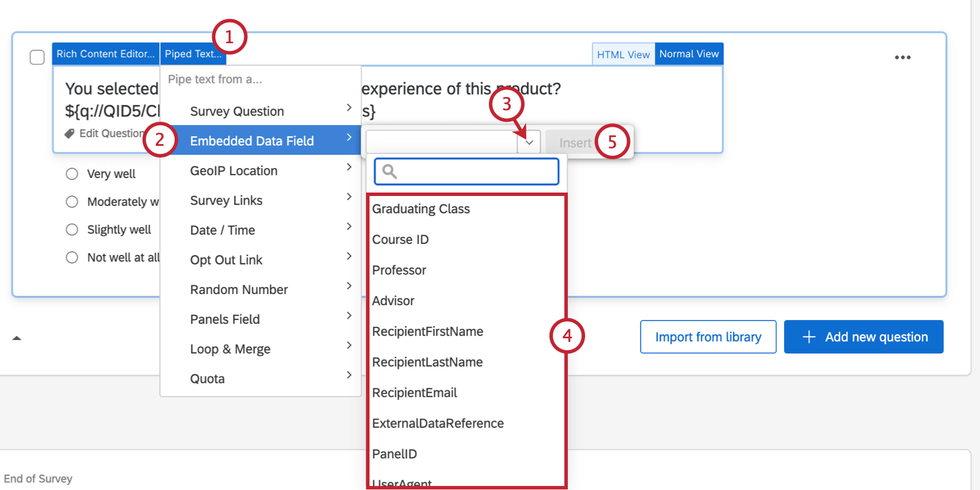Choose RecipientEmail from the field list
The image size is (980, 490).
tap(414, 393)
